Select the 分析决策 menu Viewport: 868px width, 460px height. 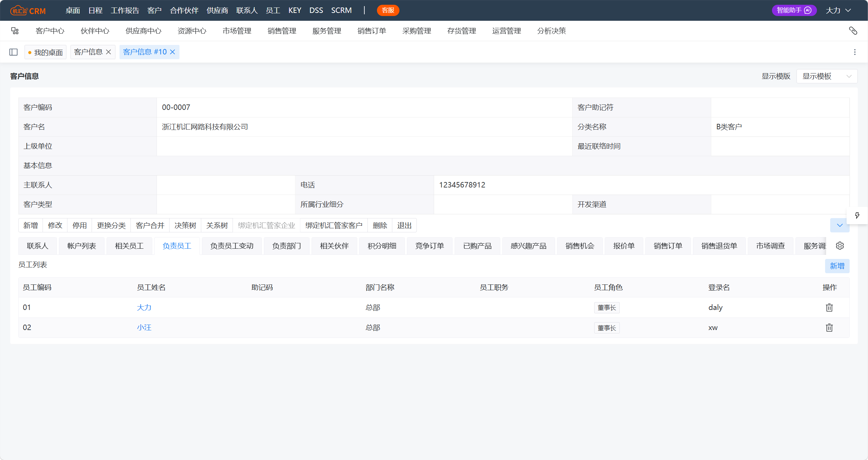click(552, 31)
